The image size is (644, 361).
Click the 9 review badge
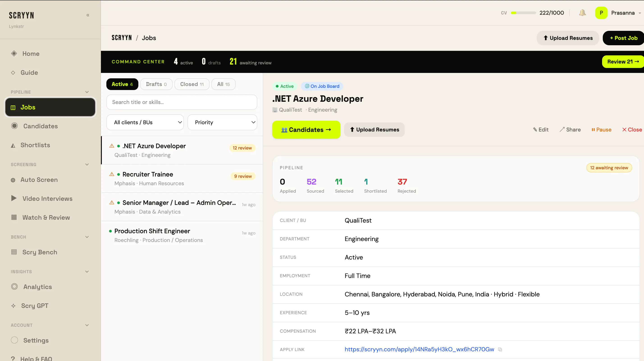(x=243, y=176)
